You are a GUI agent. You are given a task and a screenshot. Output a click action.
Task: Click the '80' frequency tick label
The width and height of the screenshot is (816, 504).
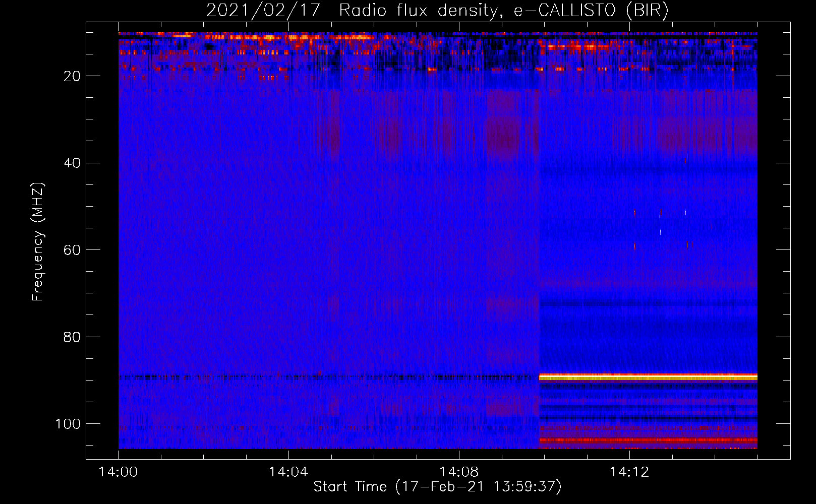click(72, 337)
